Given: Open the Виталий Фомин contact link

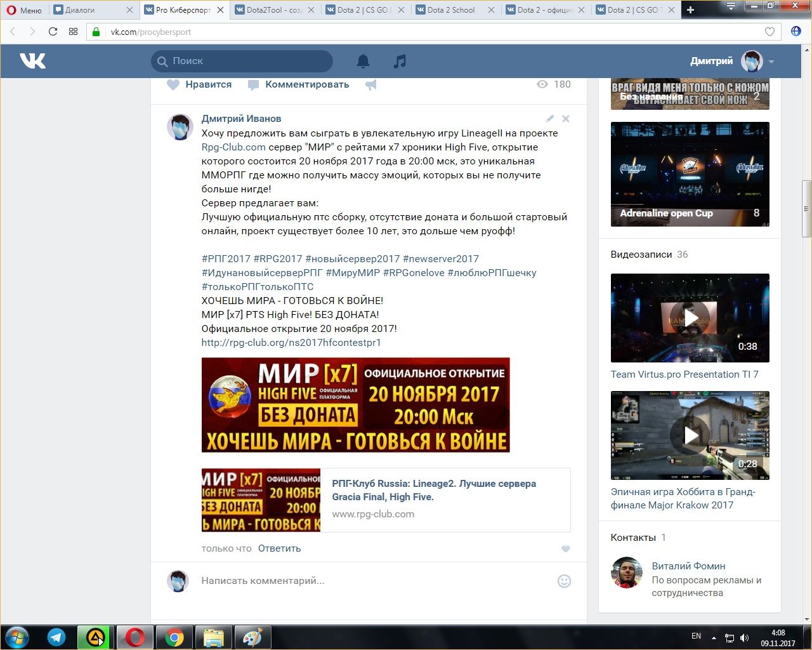Looking at the screenshot, I should 688,566.
